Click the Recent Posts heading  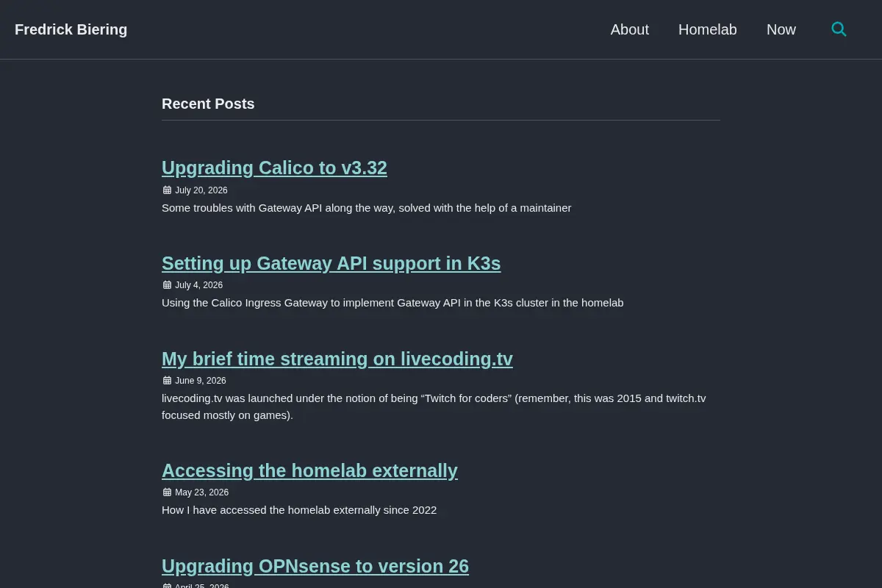[x=208, y=104]
